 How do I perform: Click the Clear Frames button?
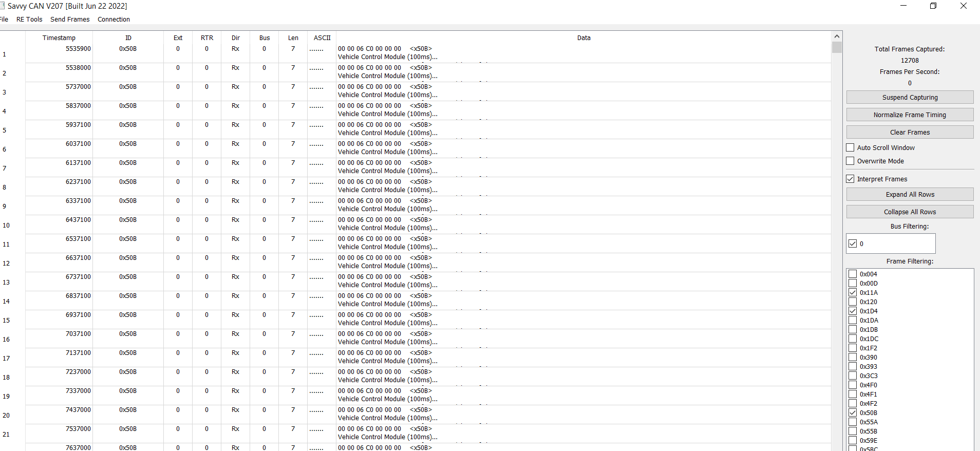tap(910, 133)
